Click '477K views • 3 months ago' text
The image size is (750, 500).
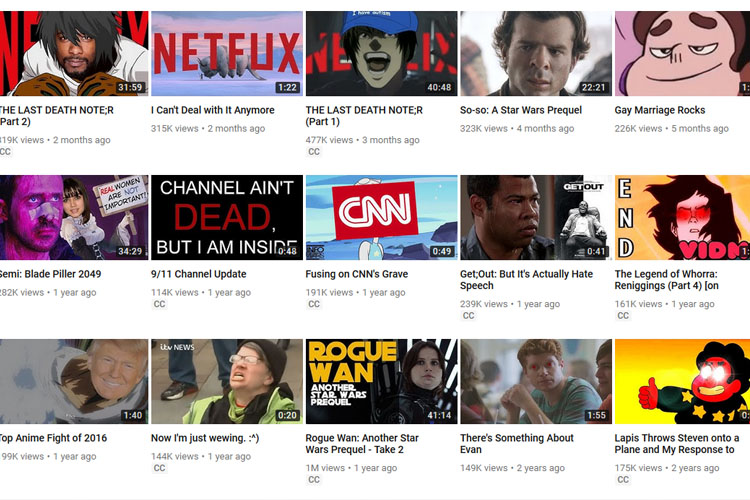point(363,140)
